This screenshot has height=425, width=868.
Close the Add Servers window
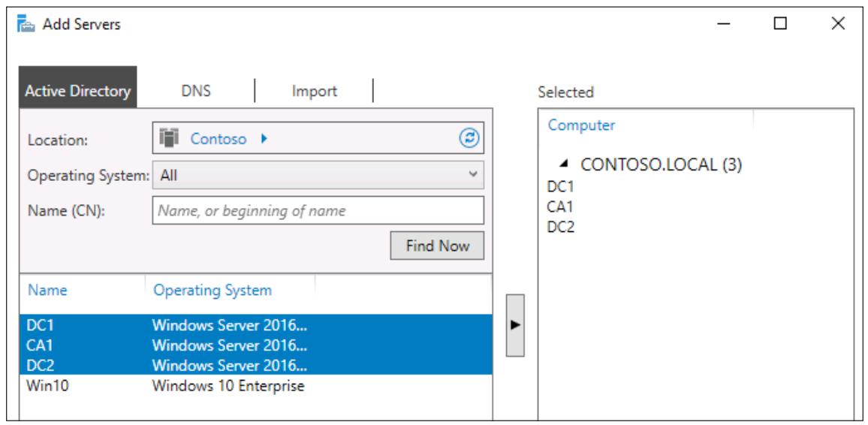838,24
